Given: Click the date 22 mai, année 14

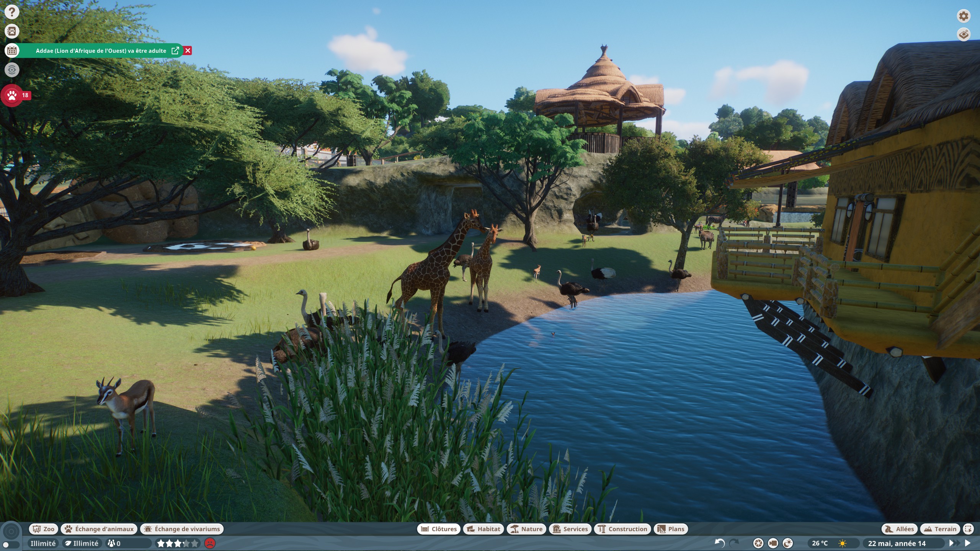Looking at the screenshot, I should (x=897, y=543).
